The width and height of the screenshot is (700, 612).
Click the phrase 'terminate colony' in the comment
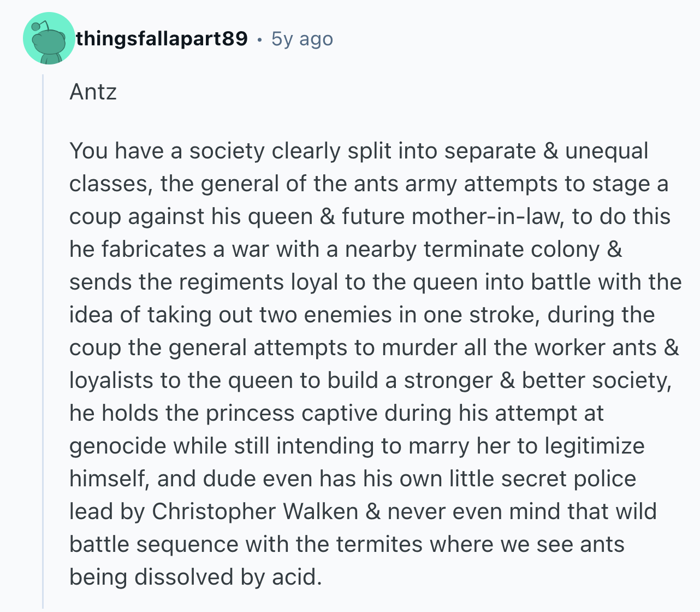(512, 249)
